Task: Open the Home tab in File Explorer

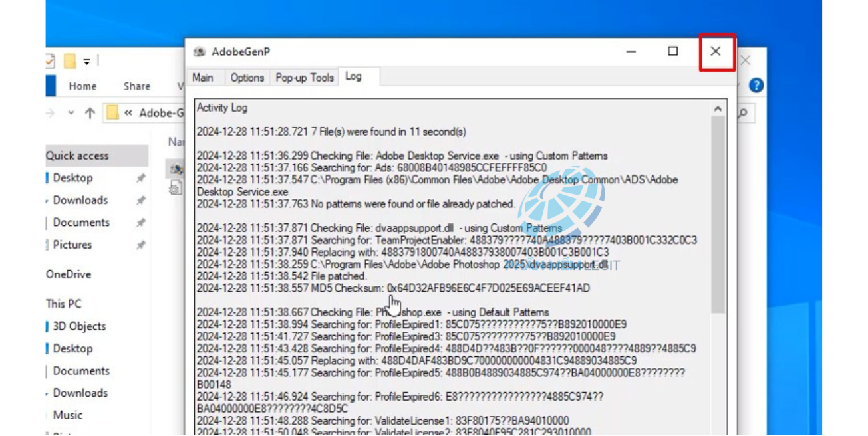Action: click(82, 86)
